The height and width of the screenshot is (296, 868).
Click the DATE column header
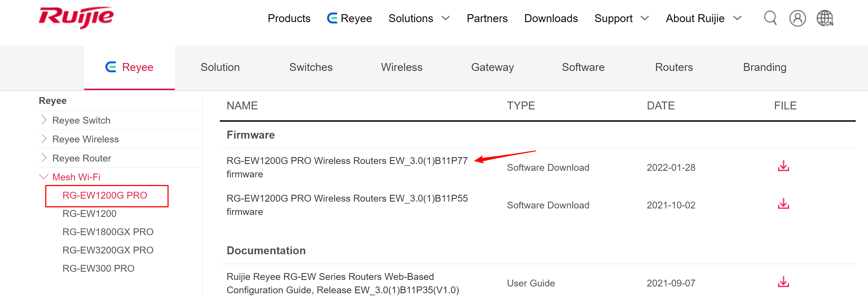point(660,106)
